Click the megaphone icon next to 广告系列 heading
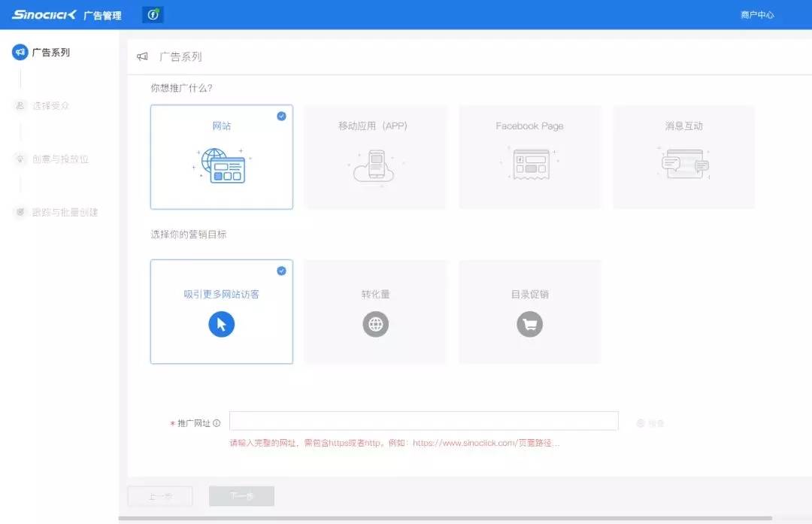 (x=142, y=56)
